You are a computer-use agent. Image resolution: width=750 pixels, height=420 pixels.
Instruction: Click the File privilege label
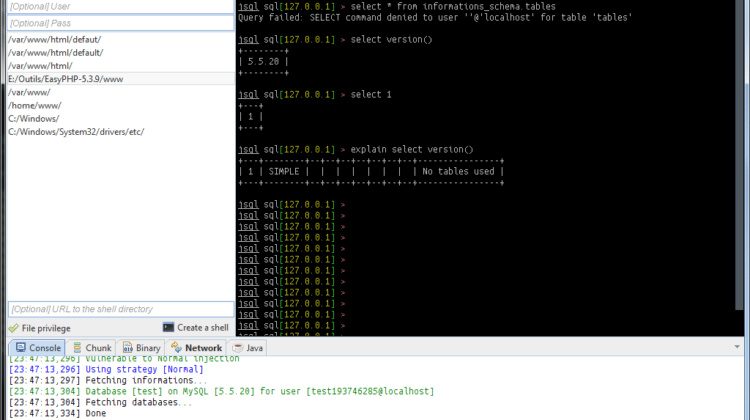(x=46, y=328)
